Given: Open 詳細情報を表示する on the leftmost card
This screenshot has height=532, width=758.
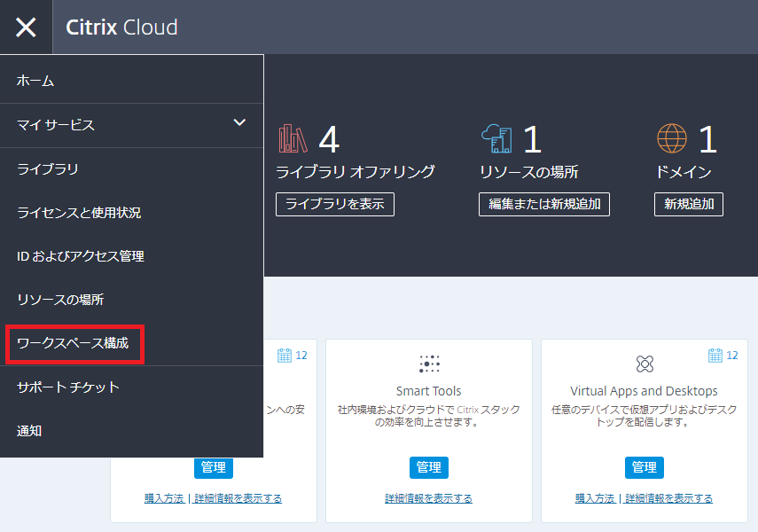Looking at the screenshot, I should 238,498.
